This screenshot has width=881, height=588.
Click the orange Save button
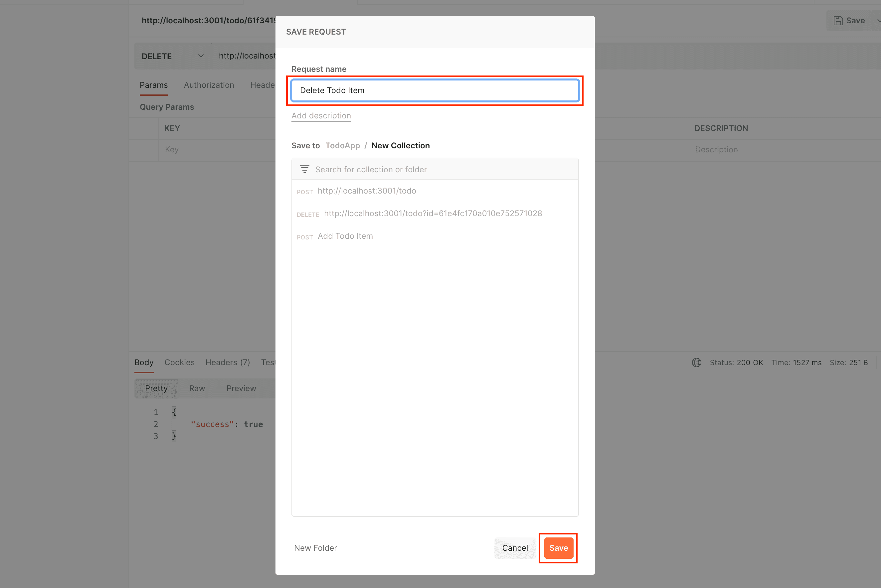coord(559,548)
